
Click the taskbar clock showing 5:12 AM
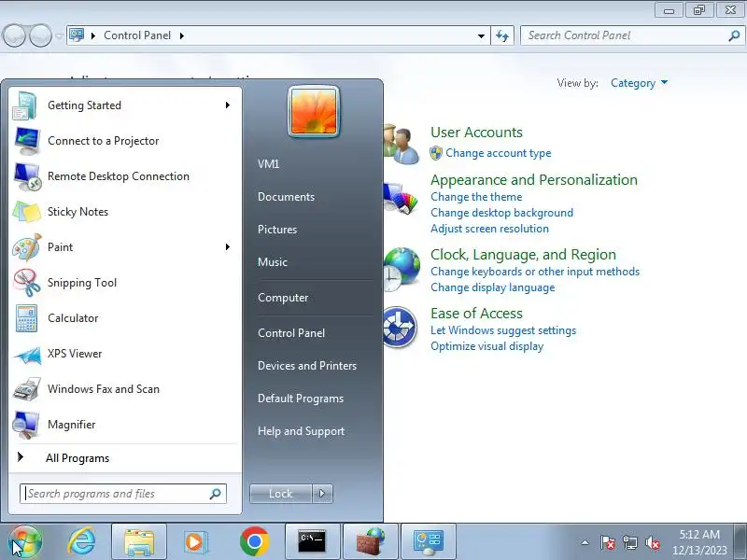699,542
